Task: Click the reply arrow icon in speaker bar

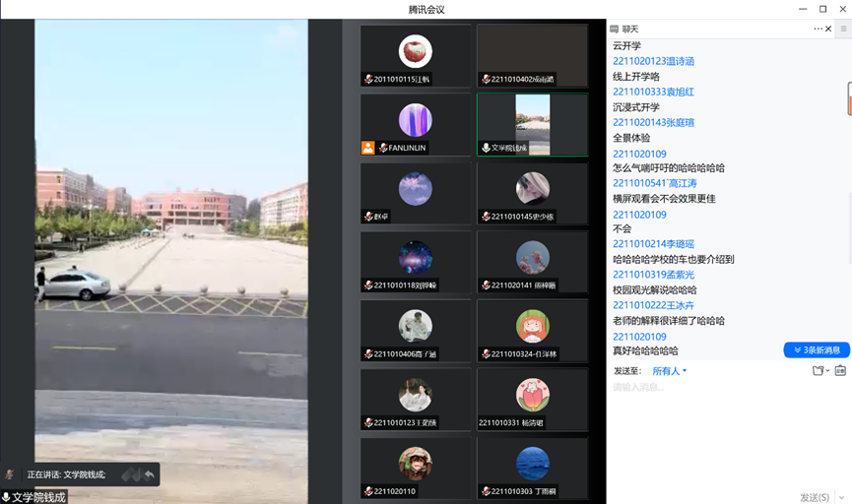Action: pos(149,475)
